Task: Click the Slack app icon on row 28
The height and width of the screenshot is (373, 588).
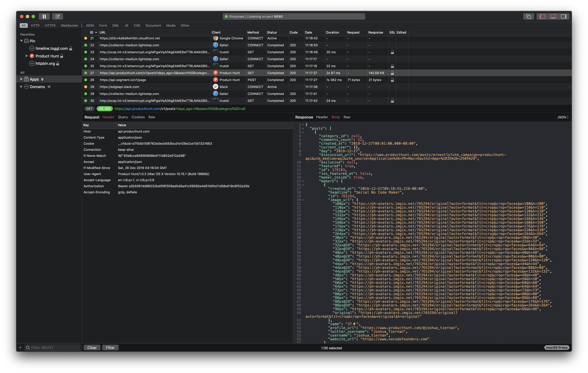Action: pyautogui.click(x=215, y=87)
